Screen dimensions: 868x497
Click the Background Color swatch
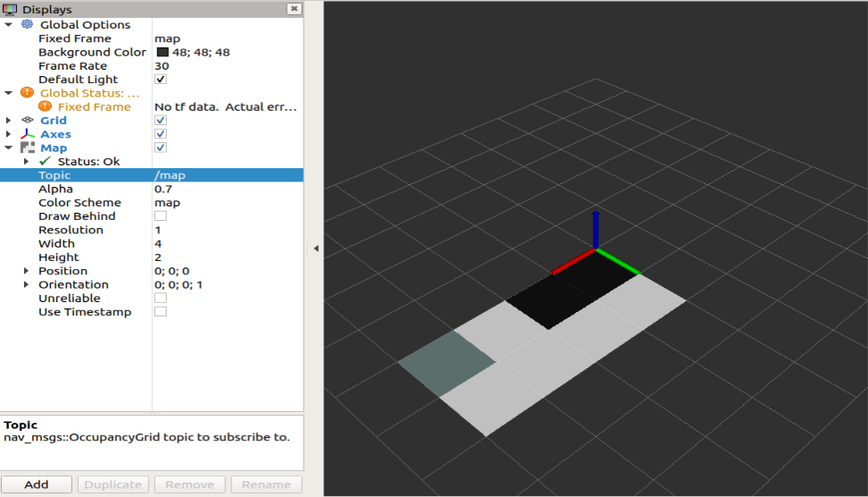click(x=163, y=52)
